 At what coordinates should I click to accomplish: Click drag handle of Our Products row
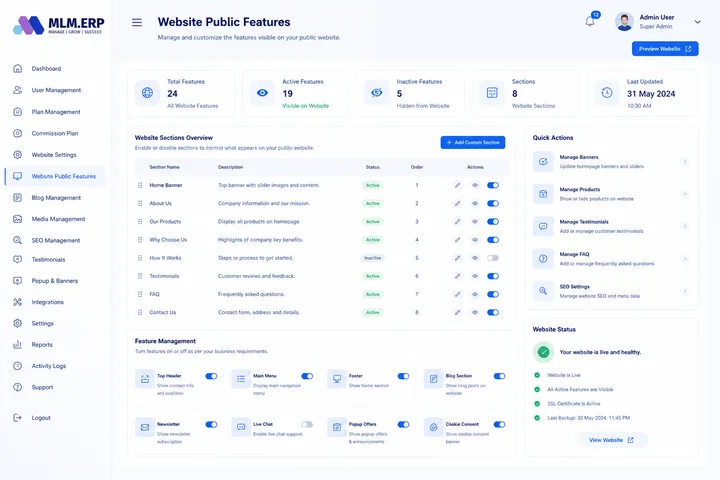(140, 221)
